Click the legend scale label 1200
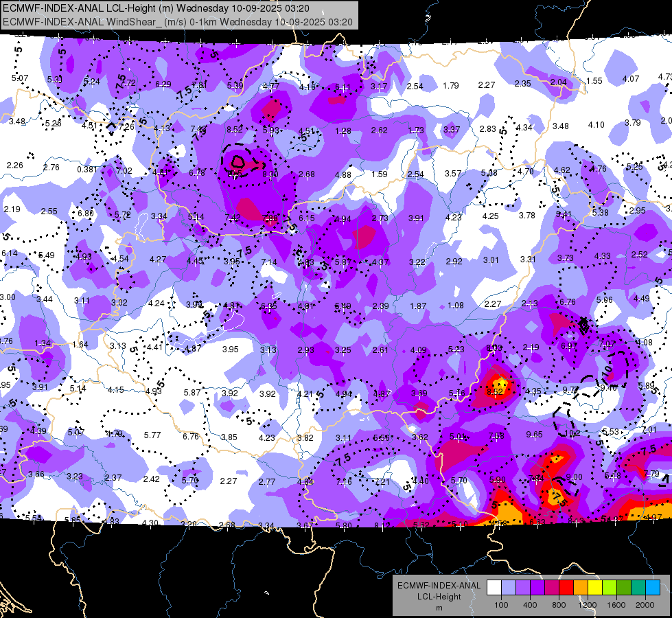Viewport: 672px width, 618px height. 588,605
